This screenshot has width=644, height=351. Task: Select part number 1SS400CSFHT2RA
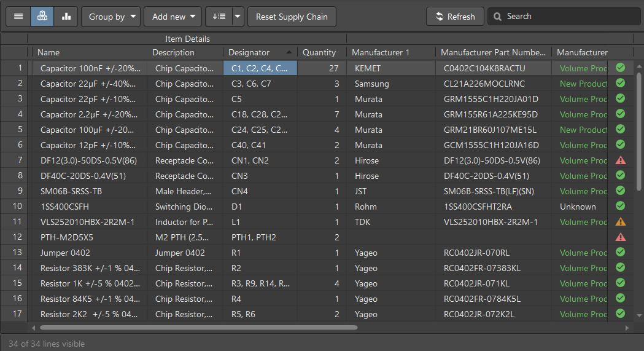click(x=493, y=207)
